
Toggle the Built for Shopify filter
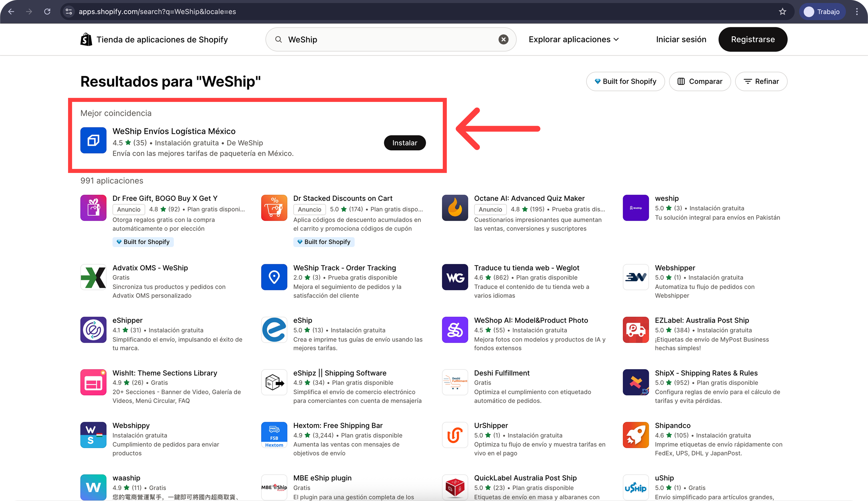tap(625, 82)
